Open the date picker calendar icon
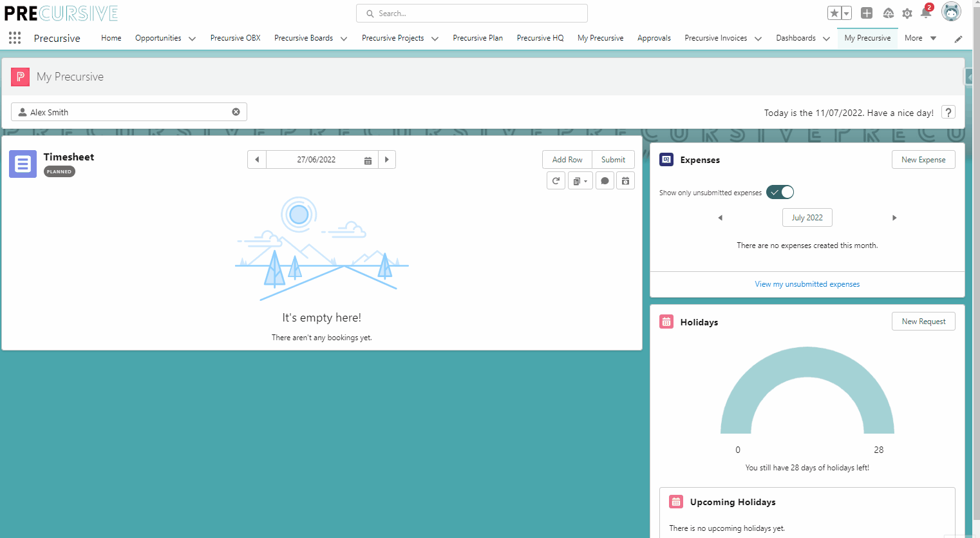This screenshot has width=980, height=538. pyautogui.click(x=368, y=160)
